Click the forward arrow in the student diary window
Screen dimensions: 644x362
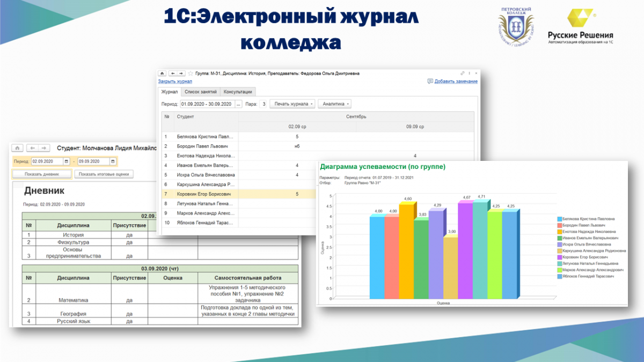(x=45, y=148)
